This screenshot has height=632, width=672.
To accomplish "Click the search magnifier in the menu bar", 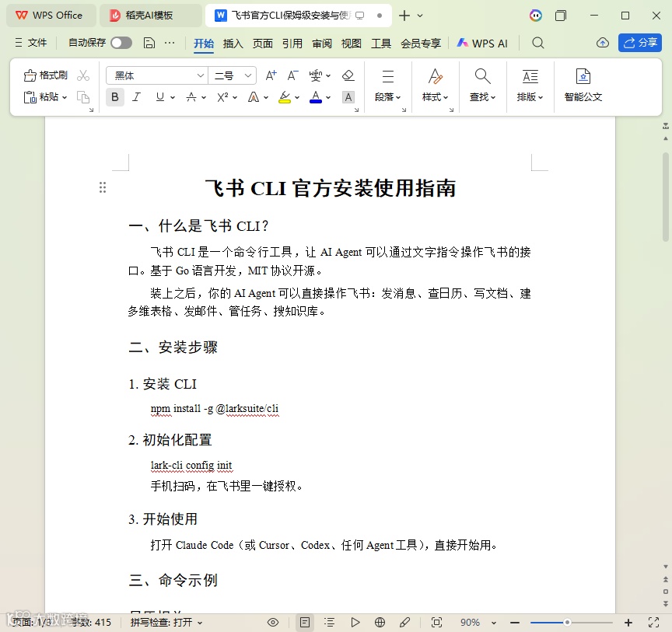I will tap(538, 43).
